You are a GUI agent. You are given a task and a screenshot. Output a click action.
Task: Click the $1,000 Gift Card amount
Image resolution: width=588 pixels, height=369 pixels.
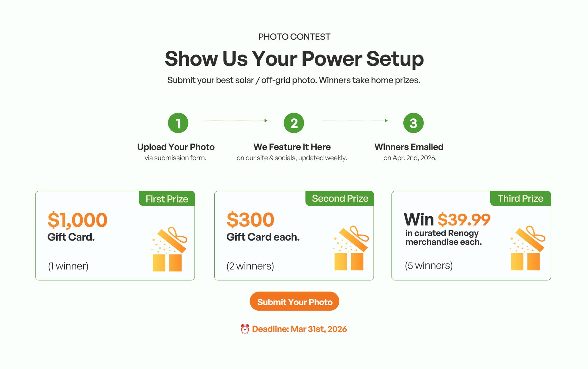pyautogui.click(x=77, y=220)
